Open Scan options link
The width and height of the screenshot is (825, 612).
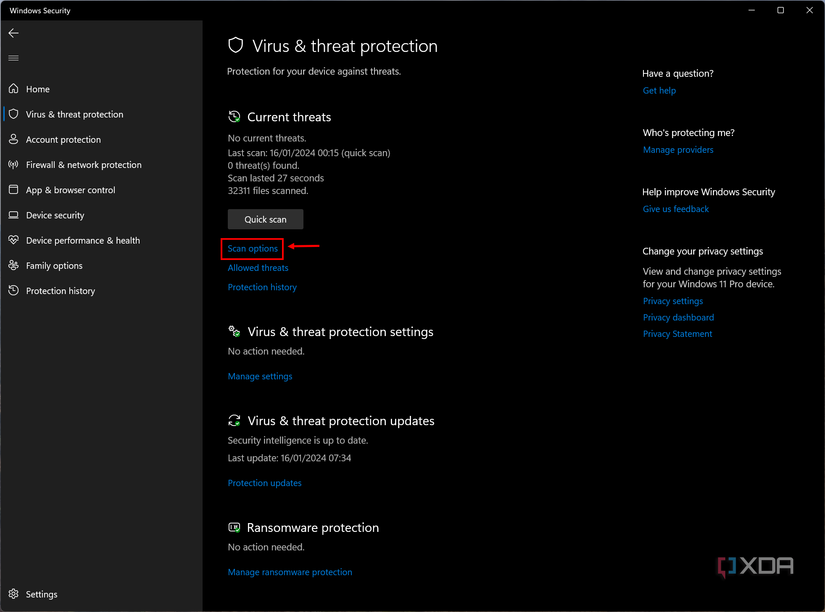[x=253, y=248]
